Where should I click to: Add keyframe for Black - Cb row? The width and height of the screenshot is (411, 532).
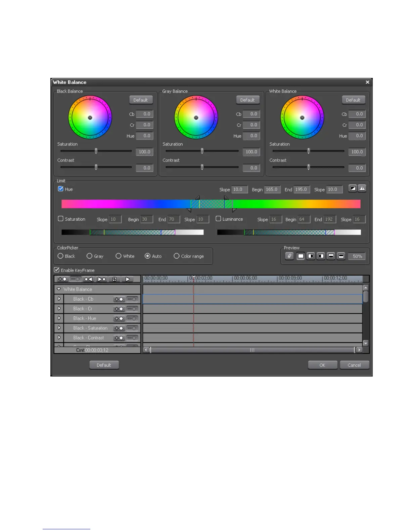[x=119, y=299]
